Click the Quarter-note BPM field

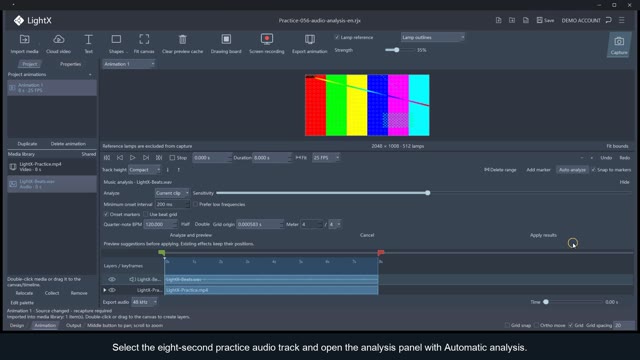160,224
